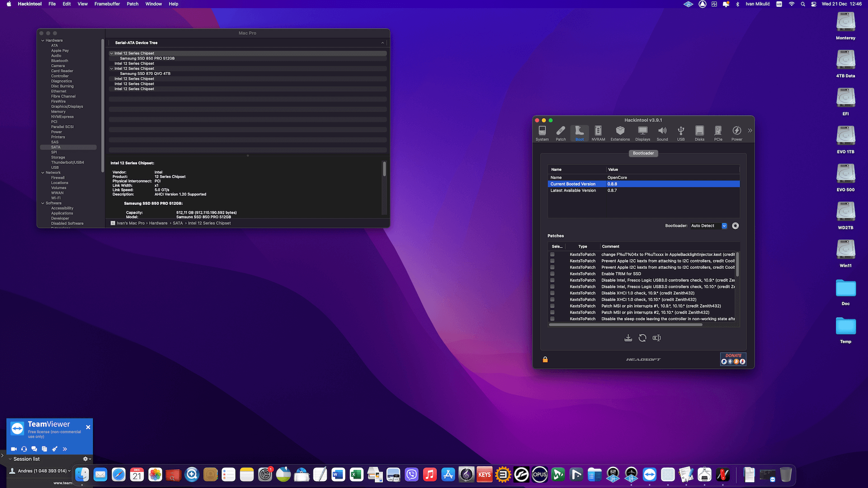868x488 pixels.
Task: Open the Sound toolbar section
Action: coord(662,133)
